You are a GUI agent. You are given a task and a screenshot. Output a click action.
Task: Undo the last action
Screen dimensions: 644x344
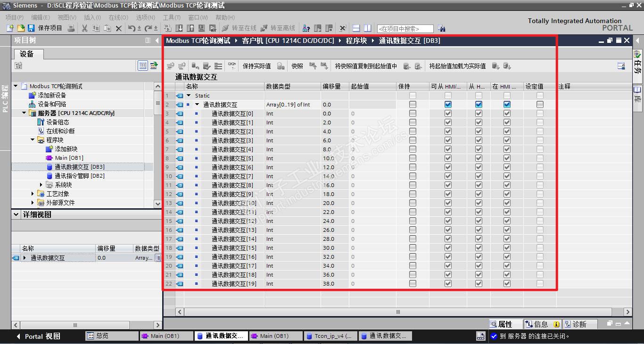pos(132,28)
